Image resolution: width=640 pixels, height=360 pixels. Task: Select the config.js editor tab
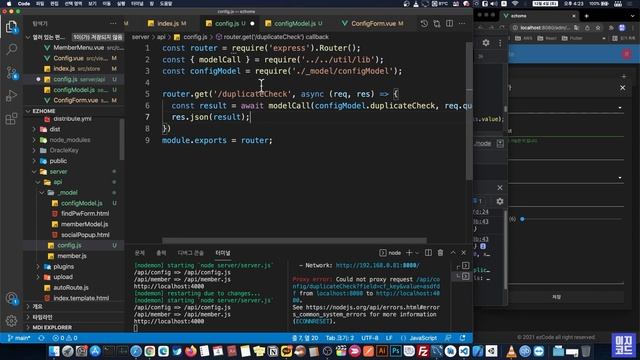tap(226, 24)
